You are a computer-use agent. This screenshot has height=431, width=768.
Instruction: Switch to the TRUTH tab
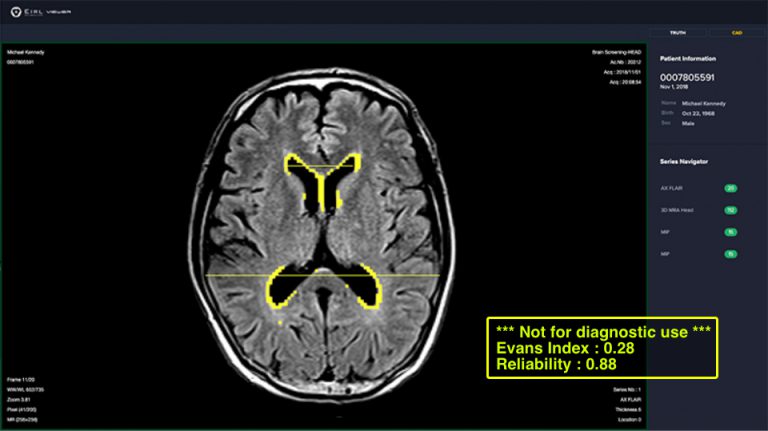pyautogui.click(x=677, y=33)
